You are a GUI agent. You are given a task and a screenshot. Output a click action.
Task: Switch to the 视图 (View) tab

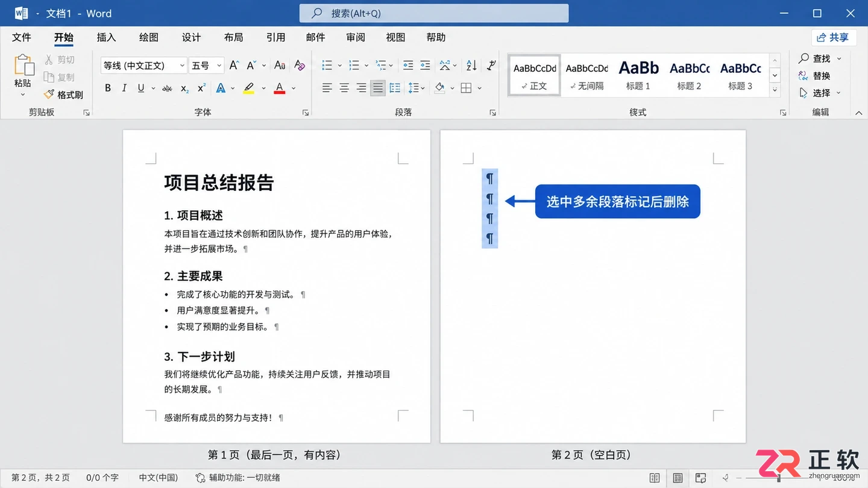coord(395,37)
